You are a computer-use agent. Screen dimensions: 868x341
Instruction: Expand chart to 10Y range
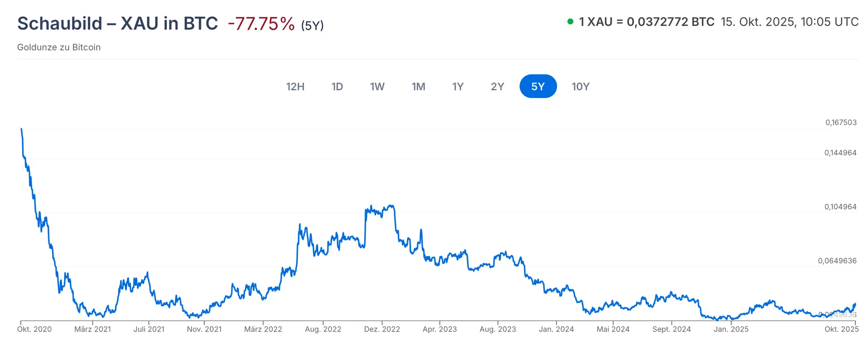(580, 86)
